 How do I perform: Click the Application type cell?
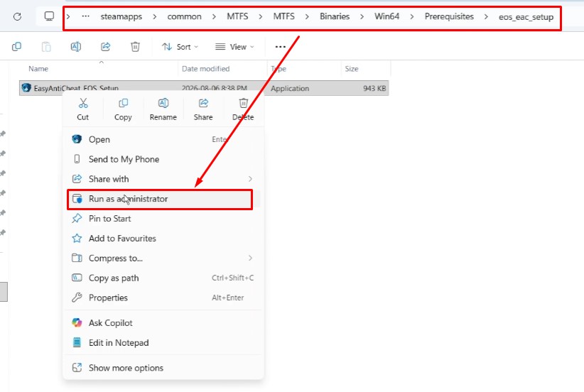290,89
